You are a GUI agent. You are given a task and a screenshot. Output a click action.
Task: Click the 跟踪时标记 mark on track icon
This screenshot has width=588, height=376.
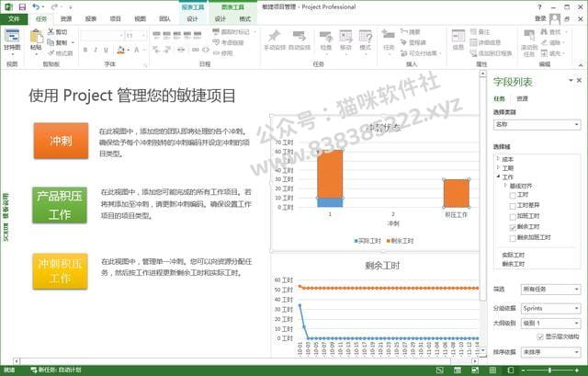pyautogui.click(x=216, y=32)
